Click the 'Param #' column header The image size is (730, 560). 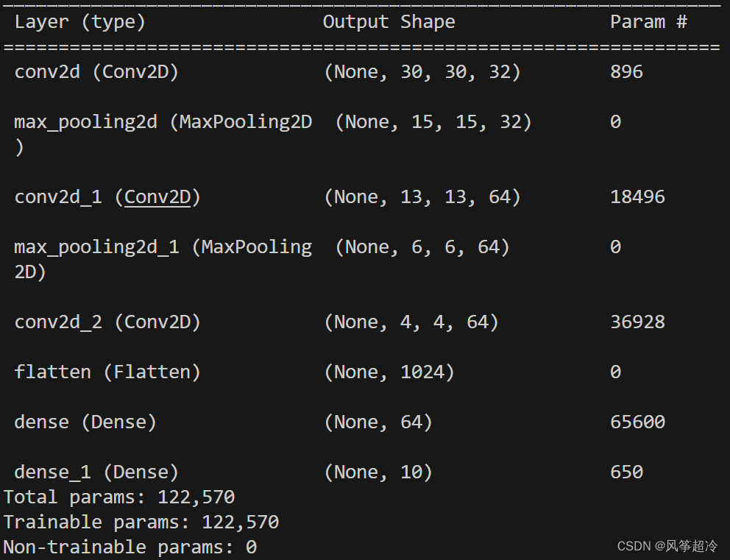coord(648,22)
